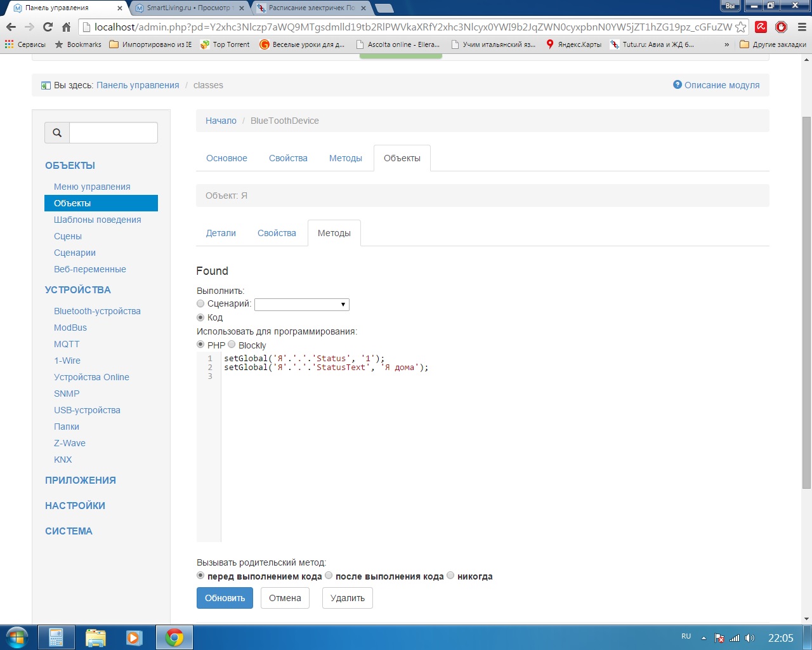The height and width of the screenshot is (650, 812).
Task: Expand the НАСТРОЙКИ sidebar section
Action: (x=75, y=506)
